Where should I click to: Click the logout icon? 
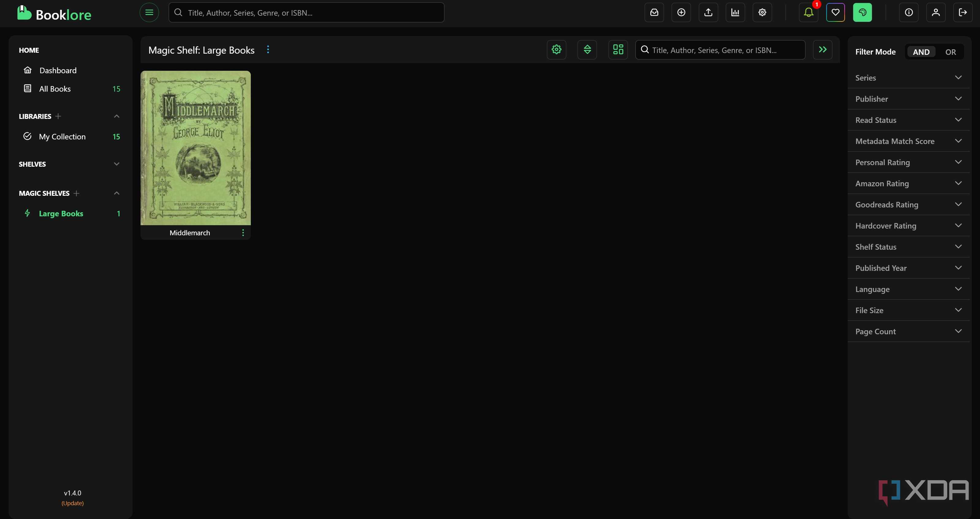click(963, 13)
